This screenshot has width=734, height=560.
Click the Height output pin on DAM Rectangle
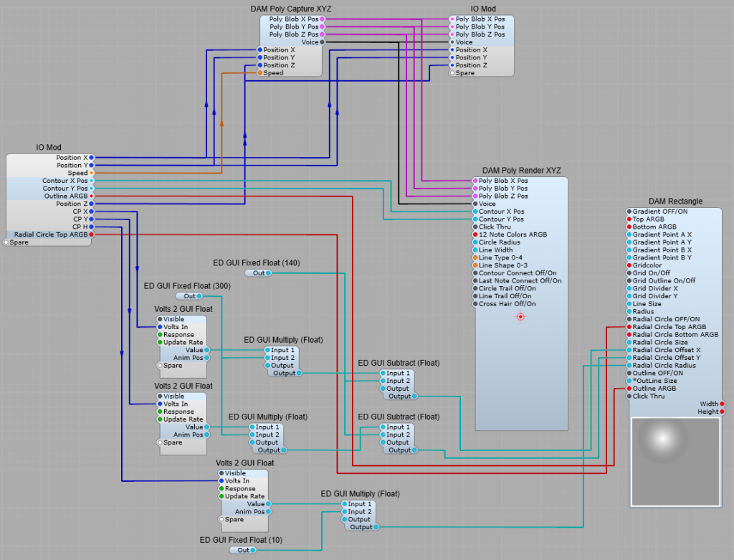(x=722, y=412)
